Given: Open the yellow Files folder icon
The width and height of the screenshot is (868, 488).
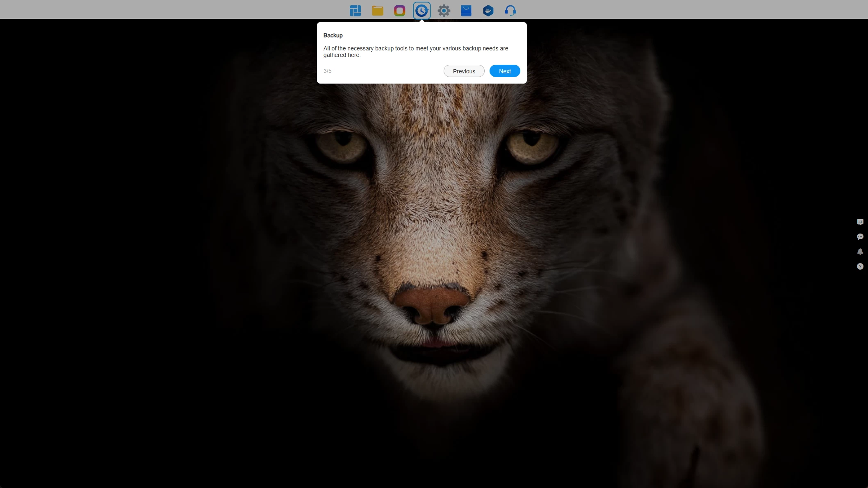Looking at the screenshot, I should [x=378, y=11].
